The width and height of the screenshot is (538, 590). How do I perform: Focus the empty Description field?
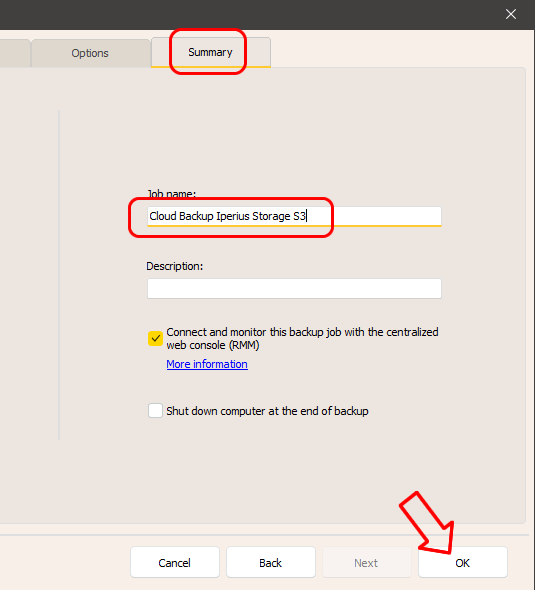pyautogui.click(x=294, y=289)
